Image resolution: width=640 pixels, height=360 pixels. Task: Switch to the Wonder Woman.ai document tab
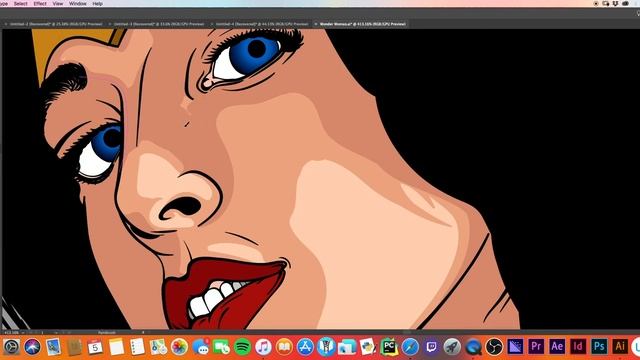(362, 24)
